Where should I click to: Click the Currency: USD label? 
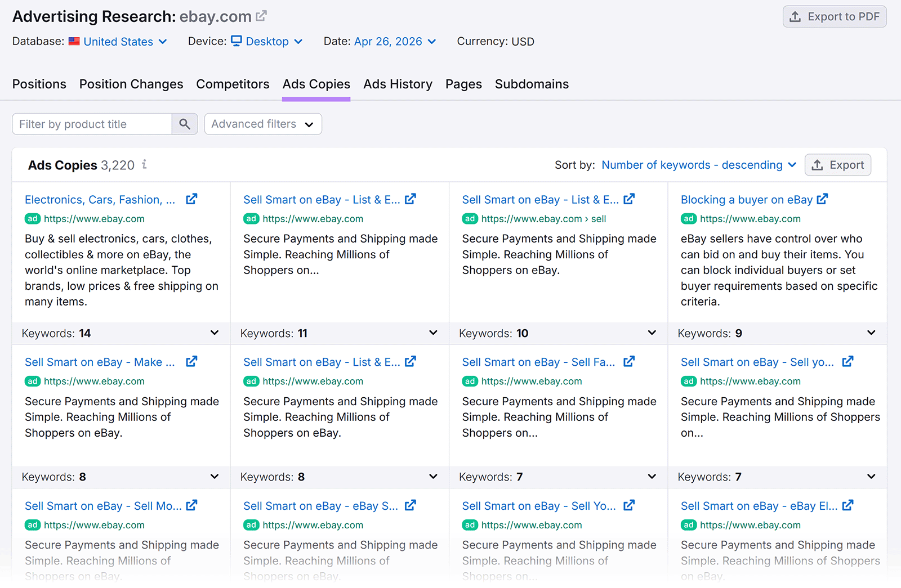tap(496, 42)
